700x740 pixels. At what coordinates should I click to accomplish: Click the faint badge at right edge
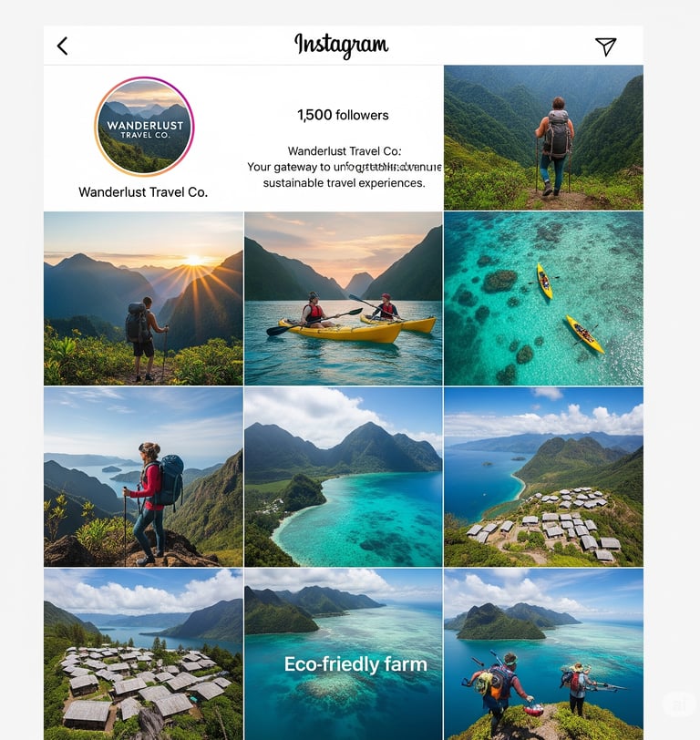[x=679, y=704]
